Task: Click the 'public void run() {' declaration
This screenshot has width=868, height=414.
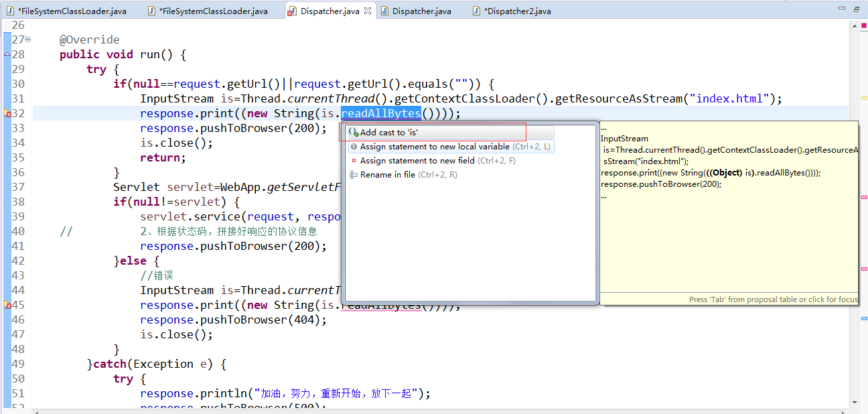Action: click(x=123, y=55)
